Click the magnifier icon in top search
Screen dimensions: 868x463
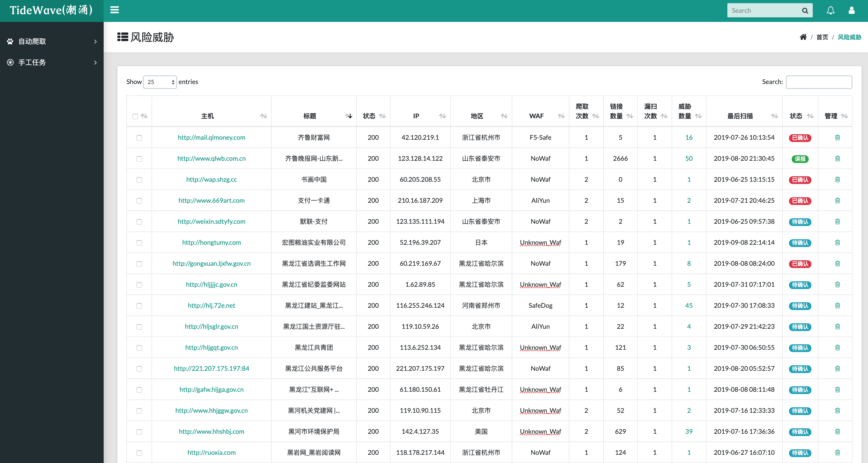(x=805, y=11)
